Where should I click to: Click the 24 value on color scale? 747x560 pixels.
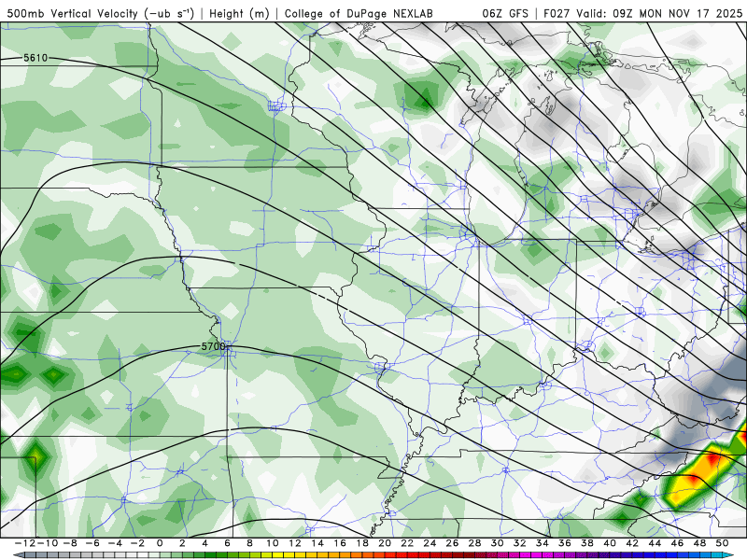pyautogui.click(x=430, y=543)
